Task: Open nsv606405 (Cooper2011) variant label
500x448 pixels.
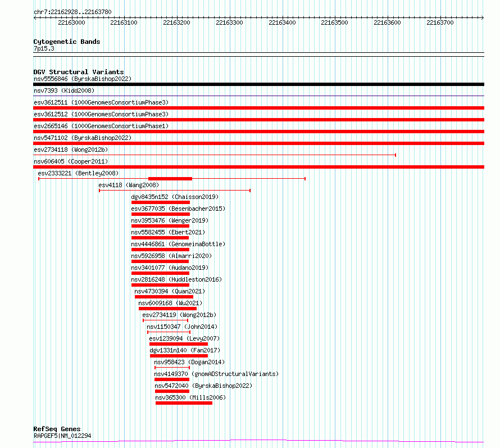Action: click(71, 161)
